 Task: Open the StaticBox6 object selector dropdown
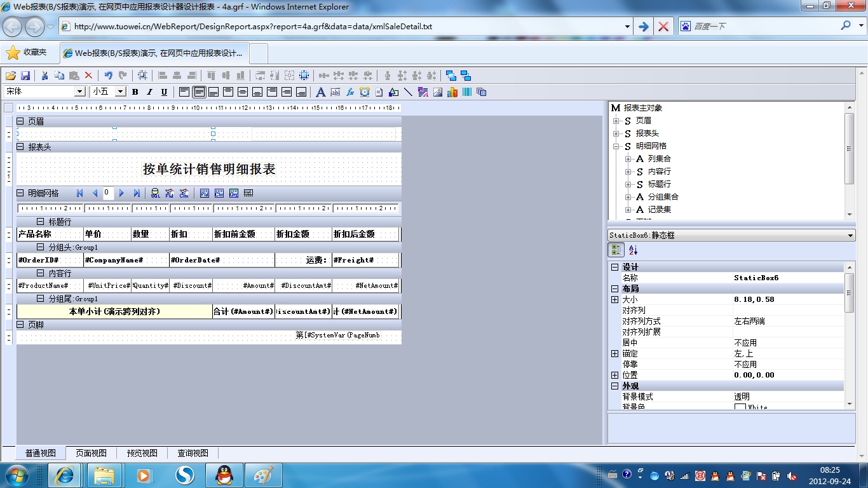(851, 236)
